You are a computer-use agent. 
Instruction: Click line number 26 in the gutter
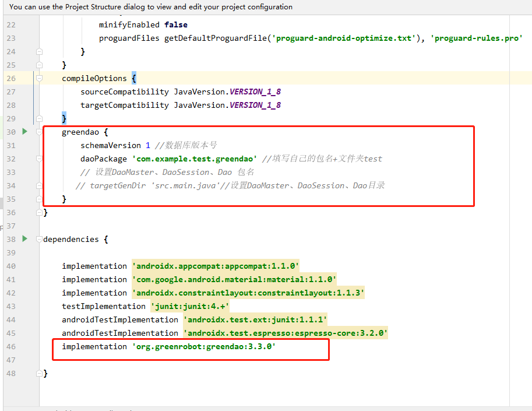tap(10, 78)
